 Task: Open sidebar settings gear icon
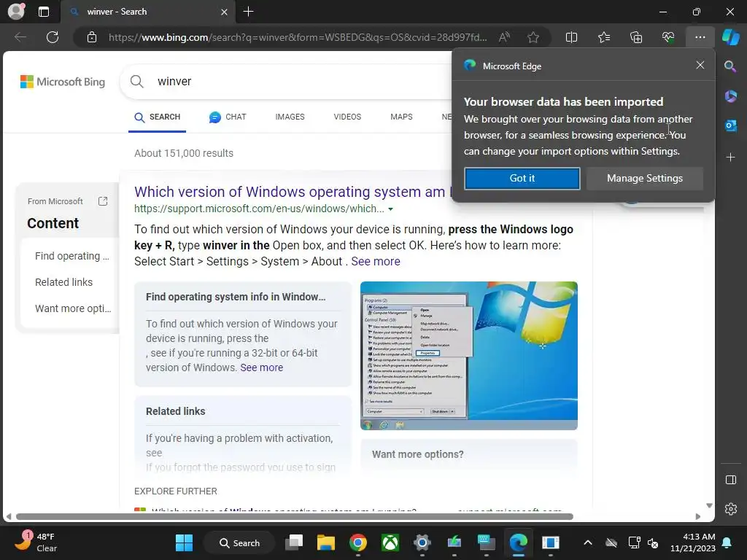[731, 509]
